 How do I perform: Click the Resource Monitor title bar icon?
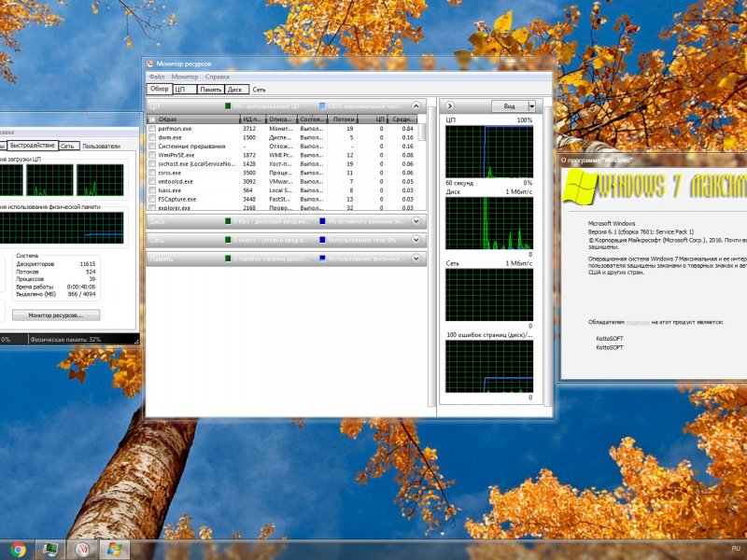click(150, 63)
